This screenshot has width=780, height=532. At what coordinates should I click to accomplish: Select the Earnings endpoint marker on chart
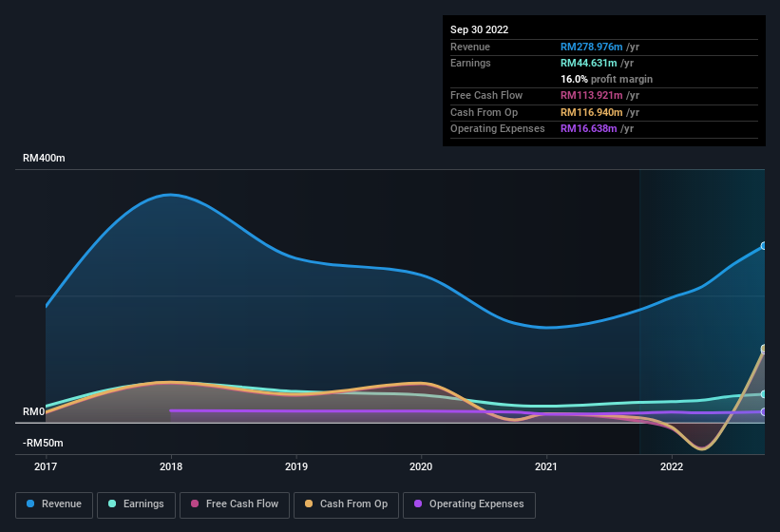pyautogui.click(x=764, y=394)
